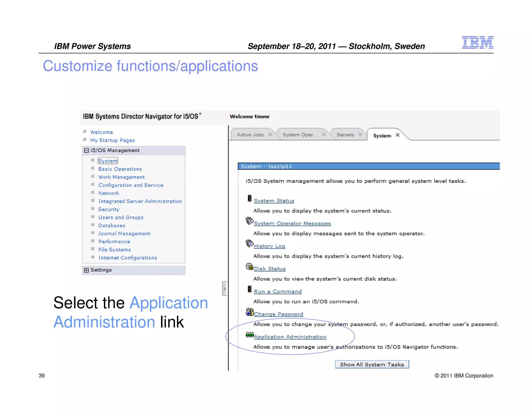
Task: Collapse the i5/OS Management section
Action: pyautogui.click(x=87, y=150)
